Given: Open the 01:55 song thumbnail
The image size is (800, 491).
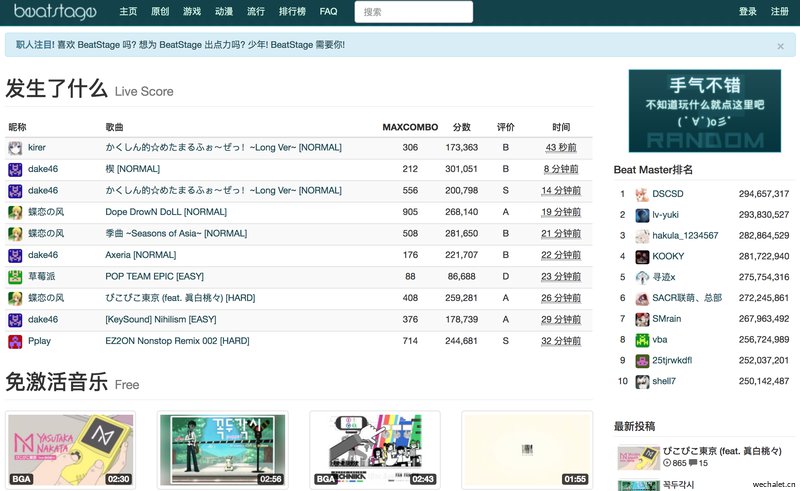Looking at the screenshot, I should [527, 450].
